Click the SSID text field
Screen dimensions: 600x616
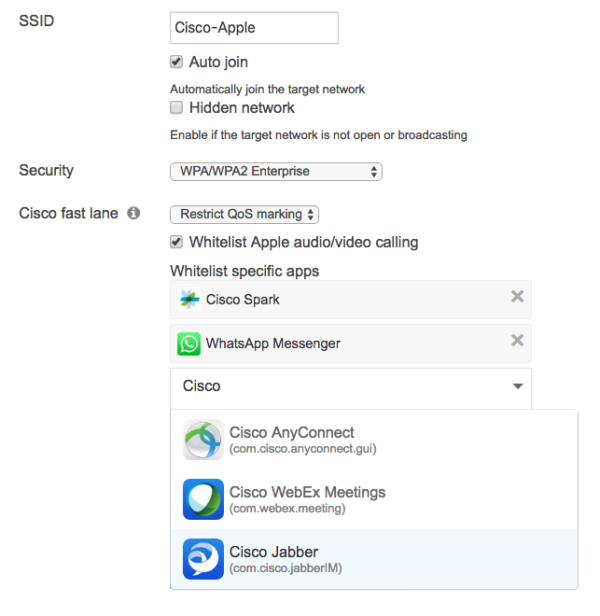click(254, 28)
